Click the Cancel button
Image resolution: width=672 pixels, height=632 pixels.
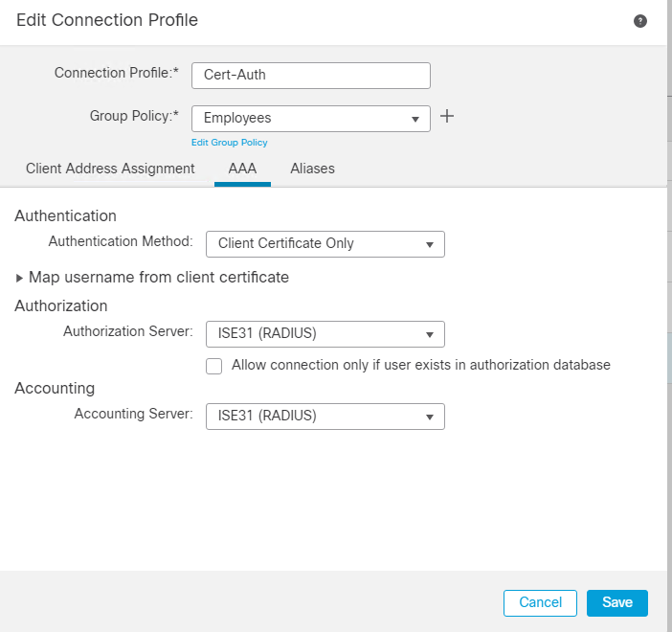tap(540, 602)
